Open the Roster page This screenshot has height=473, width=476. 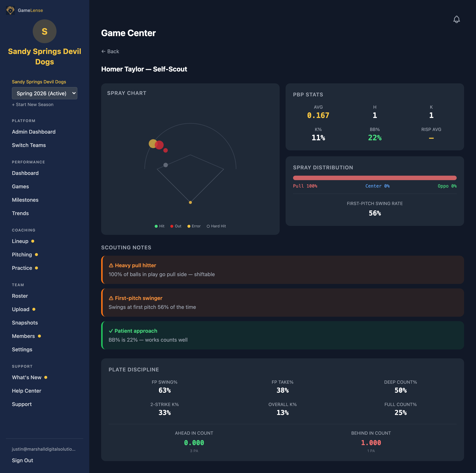pos(20,296)
